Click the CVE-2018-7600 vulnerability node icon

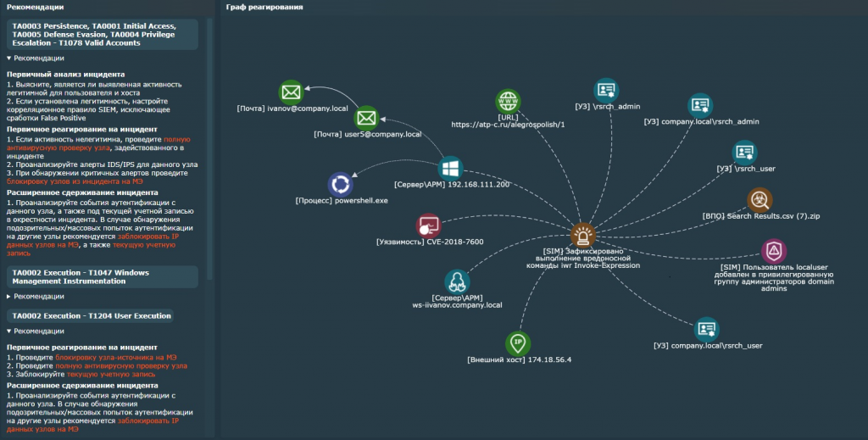click(x=428, y=226)
